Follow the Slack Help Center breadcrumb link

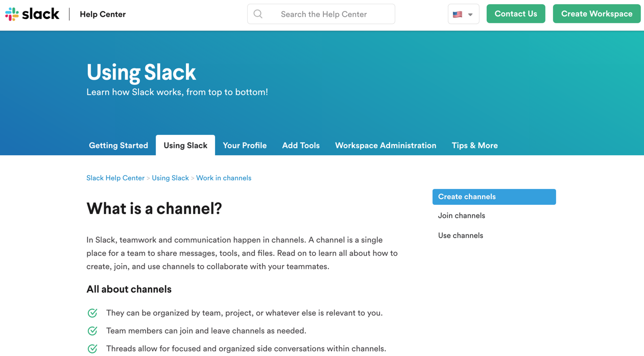(115, 178)
